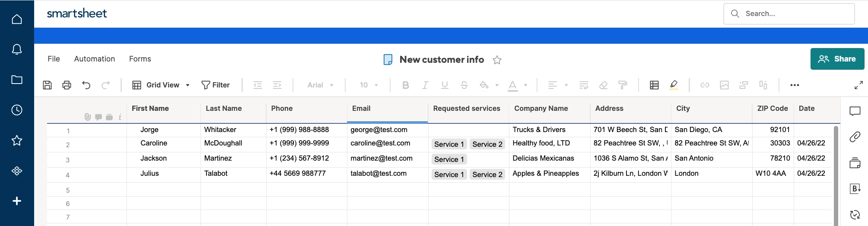Open the Solution Center icon in sidebar
This screenshot has width=868, height=226.
17,171
